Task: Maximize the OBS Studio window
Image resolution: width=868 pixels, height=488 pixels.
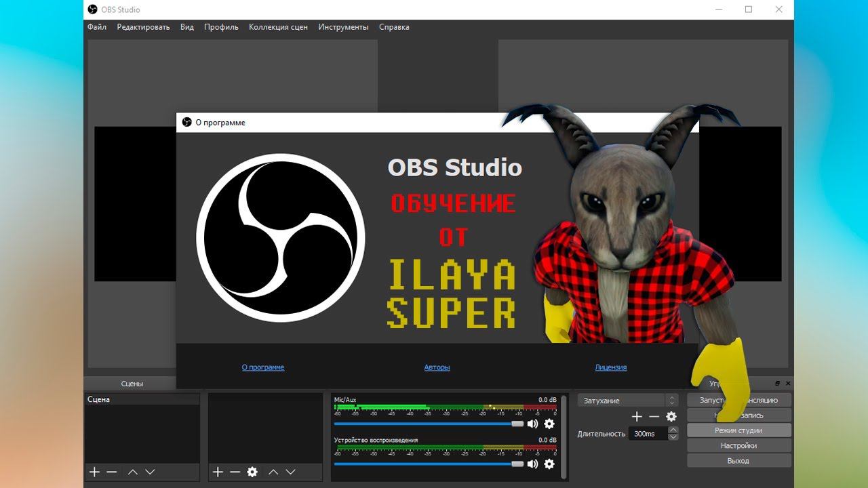Action: pos(749,9)
